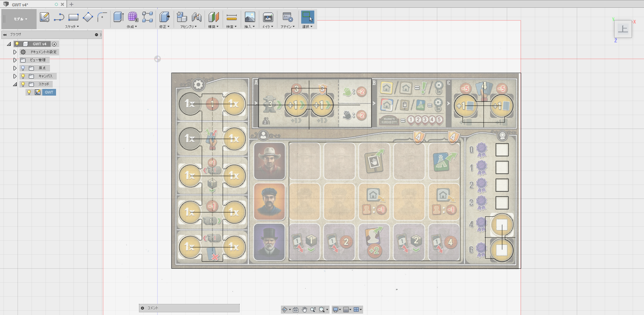Screen dimensions: 644x315
Task: Switch to the GWT v4* document tab
Action: (x=33, y=4)
